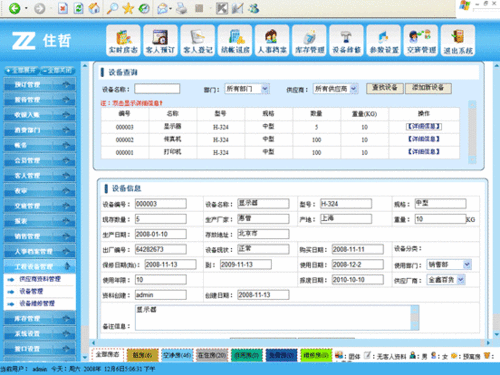
Task: Select the gold 脏房(6) status tab
Action: (142, 355)
